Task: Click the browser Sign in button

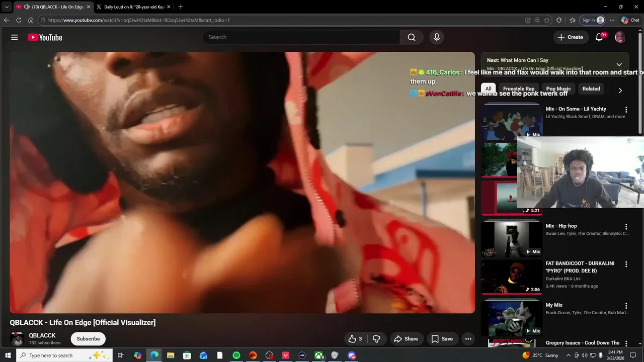Action: click(592, 20)
